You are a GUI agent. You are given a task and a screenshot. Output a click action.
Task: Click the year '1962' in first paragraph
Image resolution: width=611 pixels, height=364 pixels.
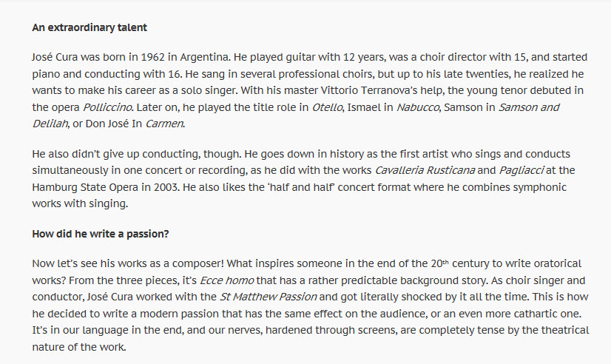(152, 57)
